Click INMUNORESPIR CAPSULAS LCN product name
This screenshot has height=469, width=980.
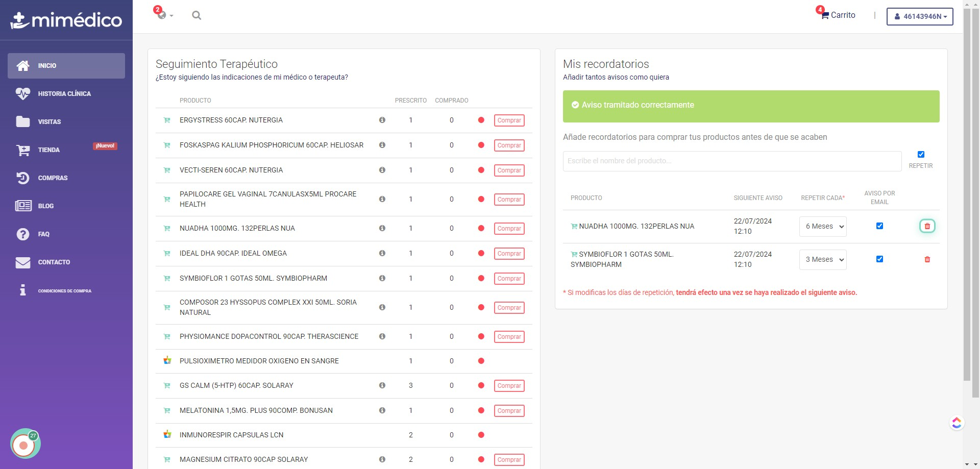click(x=231, y=435)
